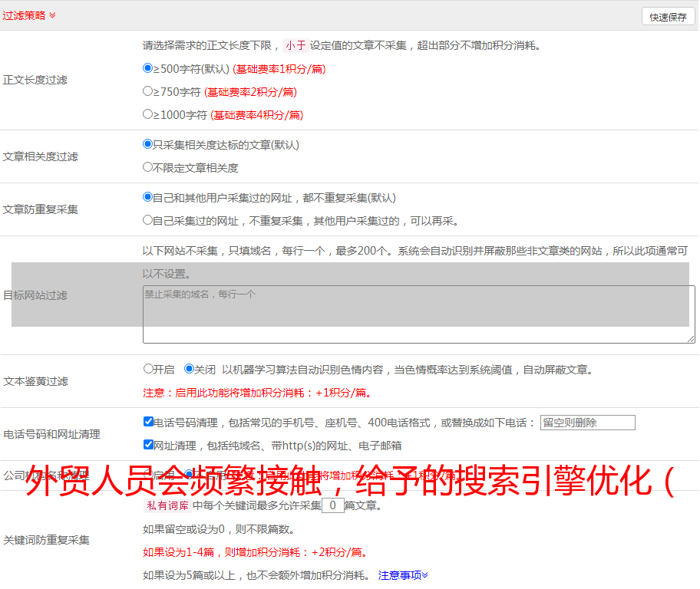
Task: Select the ≥500字符(默认) length option
Action: pyautogui.click(x=148, y=68)
